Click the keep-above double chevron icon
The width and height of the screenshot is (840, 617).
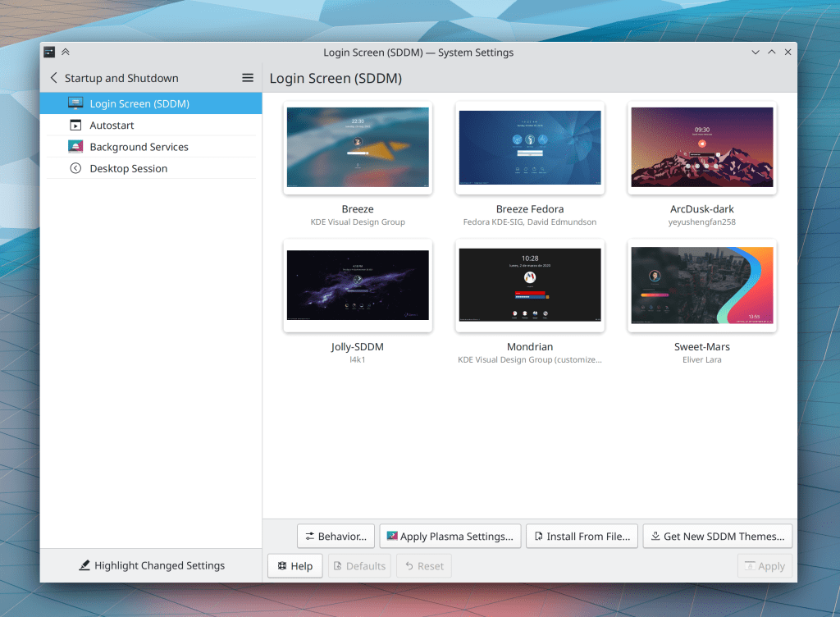(66, 53)
